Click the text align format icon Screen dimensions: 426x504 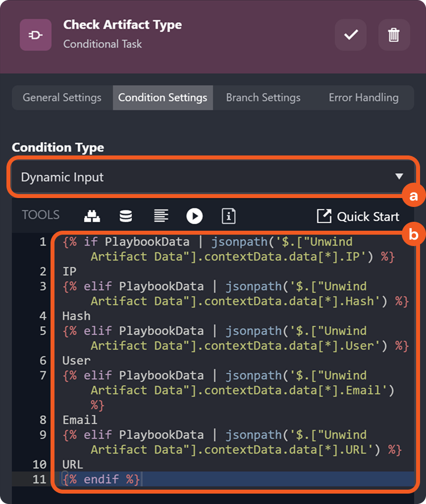coord(160,216)
